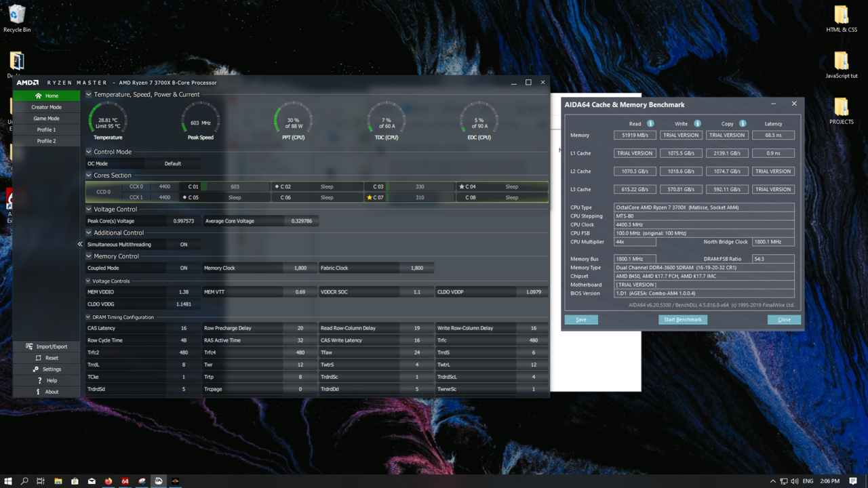
Task: Open Ryzen Master Settings
Action: (x=46, y=369)
